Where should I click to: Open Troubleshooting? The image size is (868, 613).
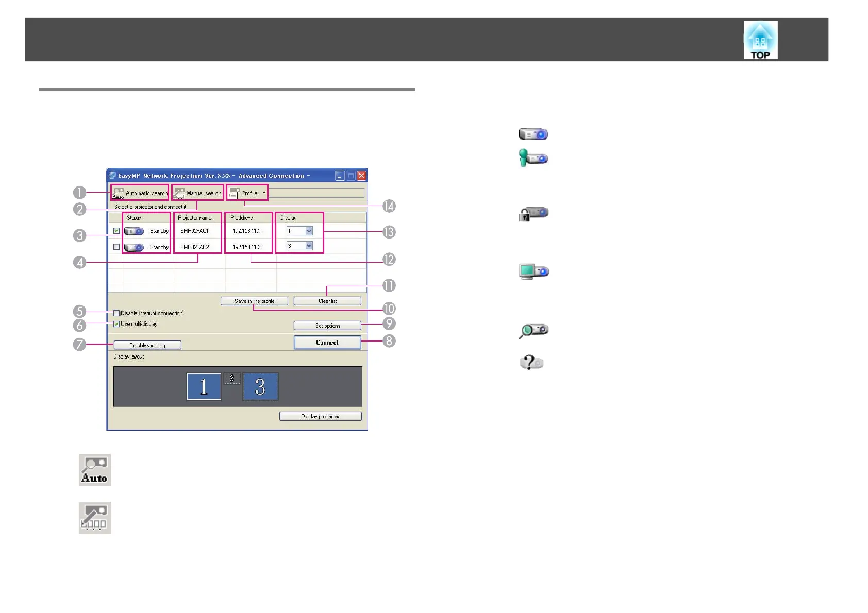(147, 345)
